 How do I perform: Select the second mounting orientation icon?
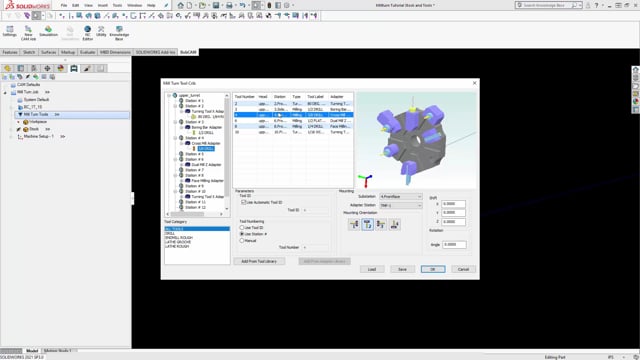click(367, 224)
